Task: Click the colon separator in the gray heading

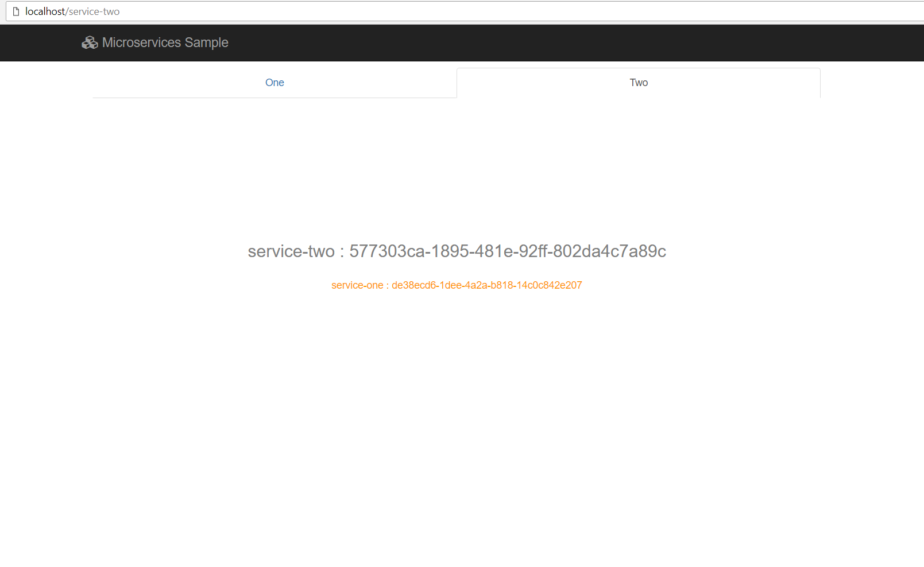Action: coord(342,252)
